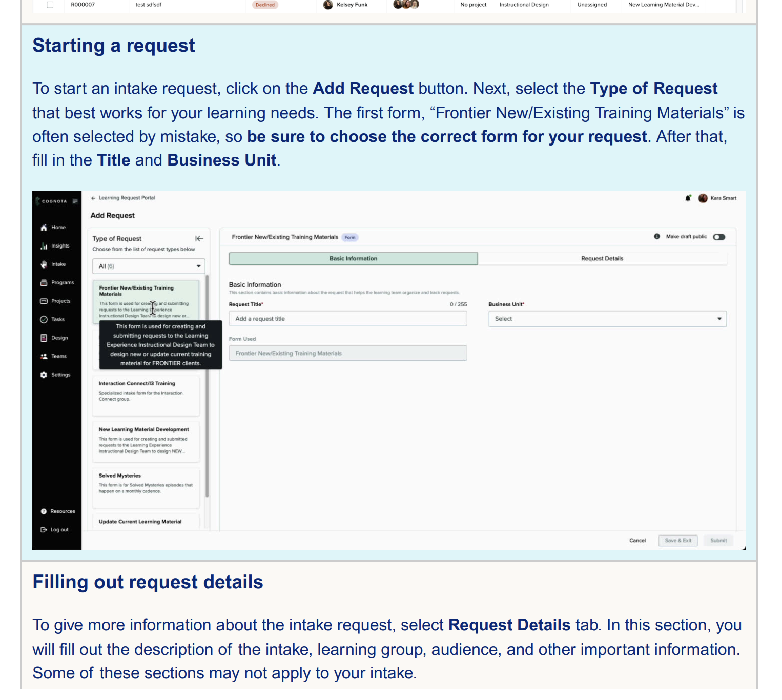782x700 pixels.
Task: Click the Unassigned cell in the top row
Action: 592,5
